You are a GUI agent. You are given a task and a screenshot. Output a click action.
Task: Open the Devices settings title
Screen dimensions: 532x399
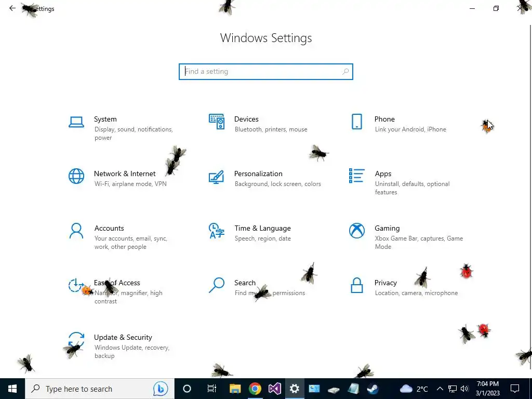(x=246, y=119)
